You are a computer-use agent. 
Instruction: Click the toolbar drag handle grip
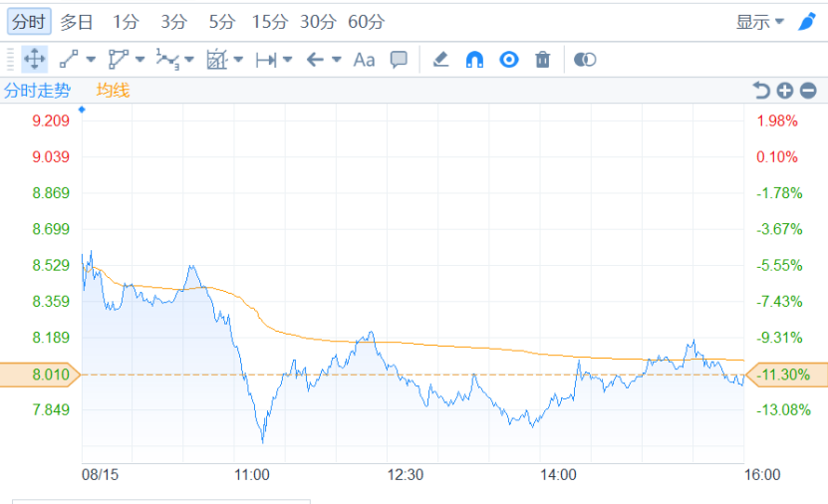point(10,59)
